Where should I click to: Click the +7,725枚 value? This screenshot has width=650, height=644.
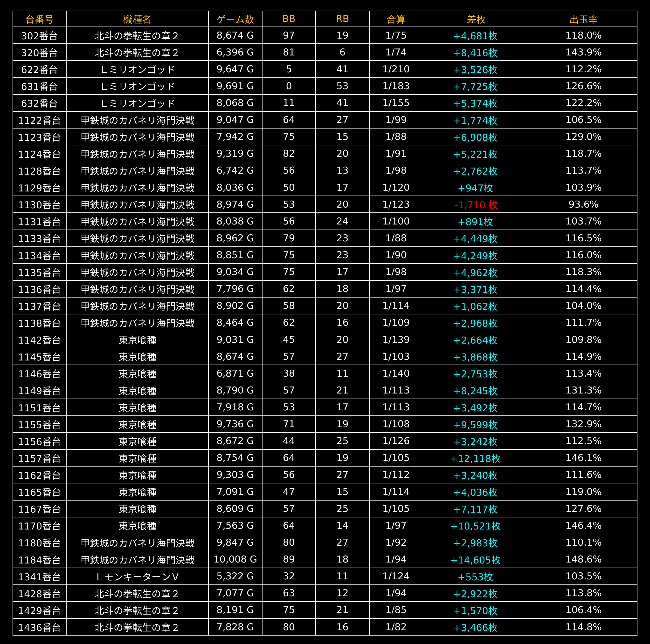475,86
